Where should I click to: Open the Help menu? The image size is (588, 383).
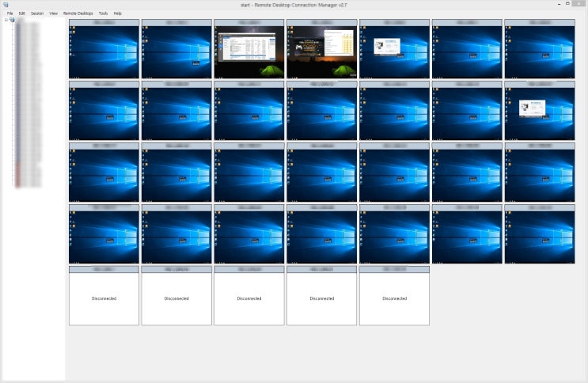click(117, 13)
